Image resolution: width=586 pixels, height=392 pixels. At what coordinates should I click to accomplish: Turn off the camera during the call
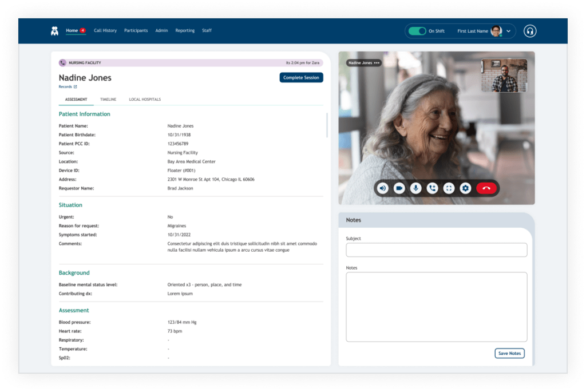[x=399, y=188]
